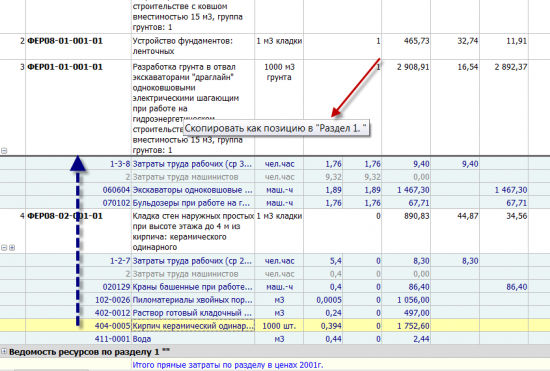
Task: Click unit '1 м3 кладки' in Кладка стен row
Action: pos(279,216)
